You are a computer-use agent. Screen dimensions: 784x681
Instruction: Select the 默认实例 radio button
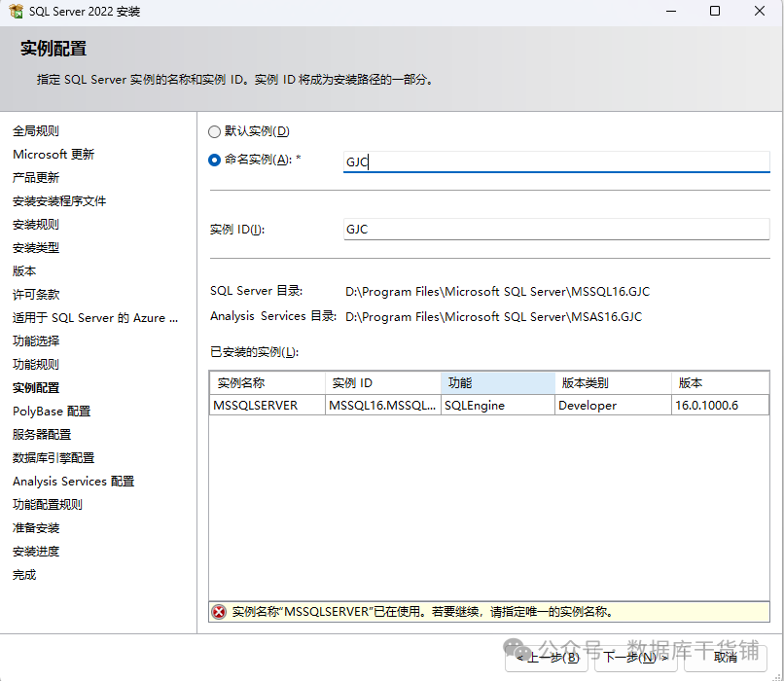click(x=215, y=131)
